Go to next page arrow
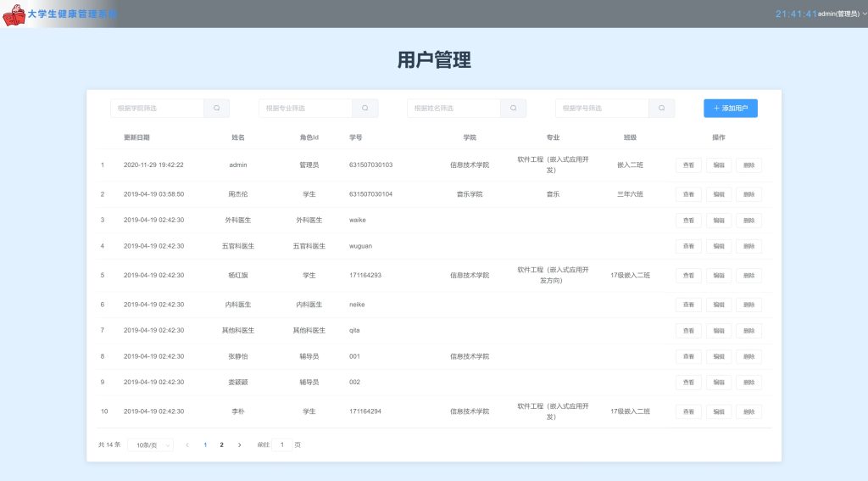This screenshot has height=481, width=868. [x=239, y=445]
